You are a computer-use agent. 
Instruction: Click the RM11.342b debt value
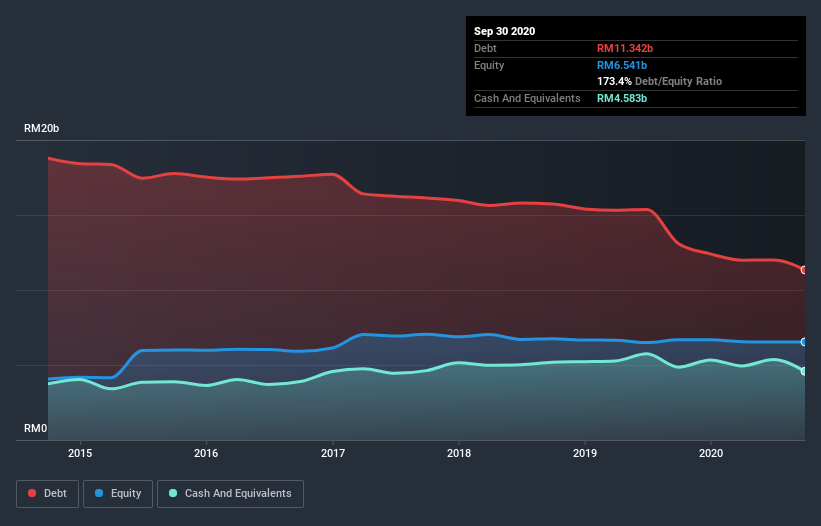coord(625,48)
